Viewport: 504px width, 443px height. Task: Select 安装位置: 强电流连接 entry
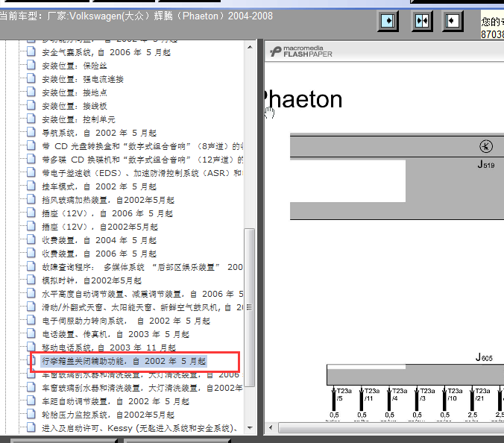83,79
